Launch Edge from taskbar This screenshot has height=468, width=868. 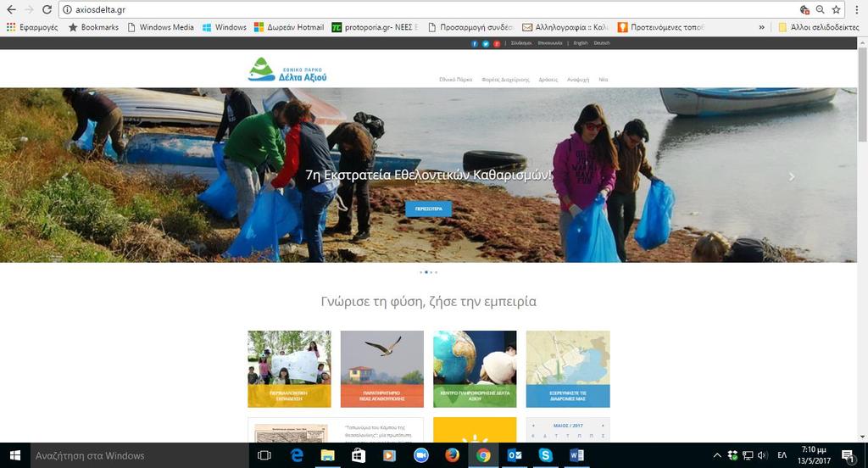[x=297, y=455]
